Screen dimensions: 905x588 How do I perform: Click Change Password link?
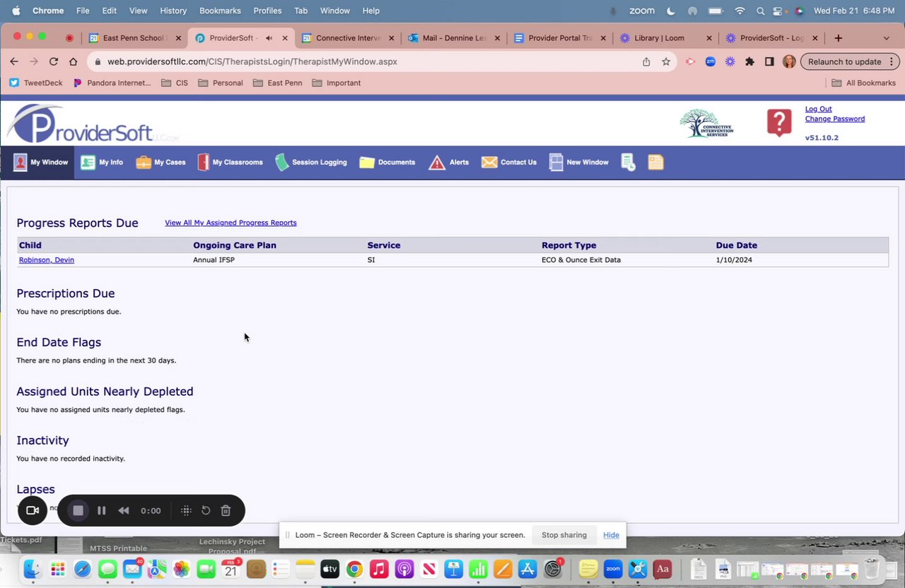(834, 119)
